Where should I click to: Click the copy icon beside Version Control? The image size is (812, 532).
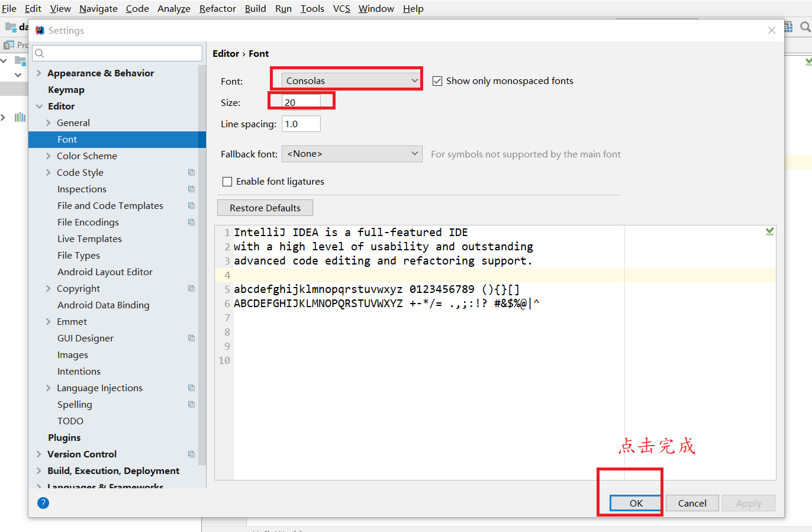191,454
